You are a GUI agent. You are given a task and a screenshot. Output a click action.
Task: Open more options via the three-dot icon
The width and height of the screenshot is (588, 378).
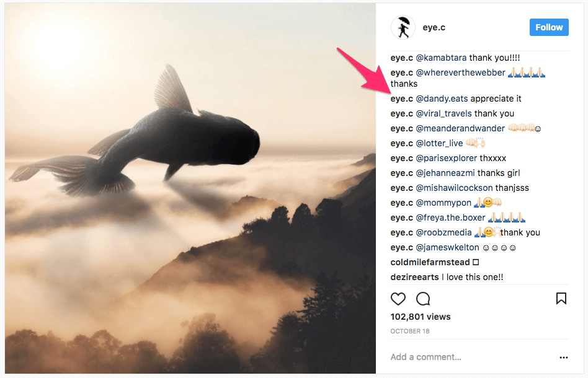coord(564,358)
